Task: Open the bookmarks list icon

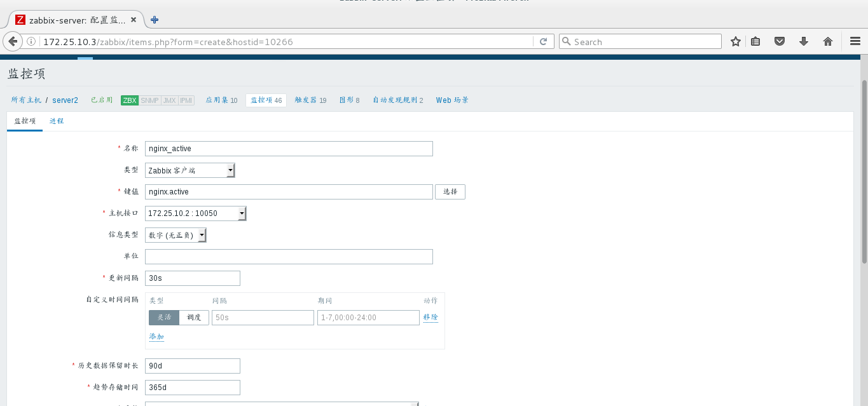Action: pyautogui.click(x=755, y=41)
